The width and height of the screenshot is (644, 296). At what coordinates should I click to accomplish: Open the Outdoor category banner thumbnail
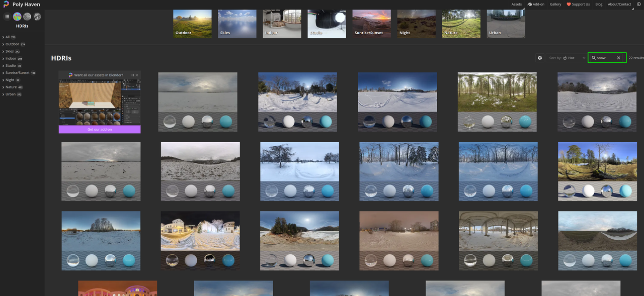click(193, 24)
